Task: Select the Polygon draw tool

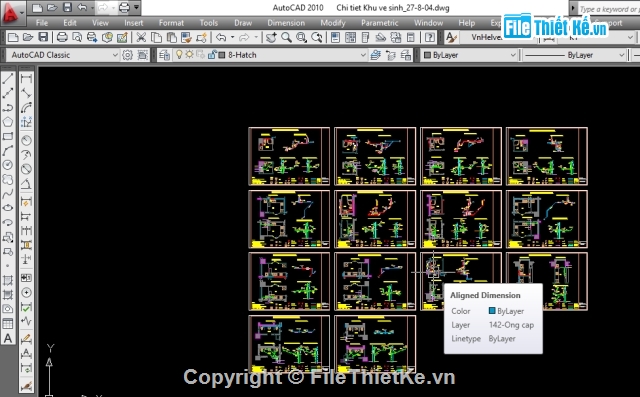Action: pos(8,122)
